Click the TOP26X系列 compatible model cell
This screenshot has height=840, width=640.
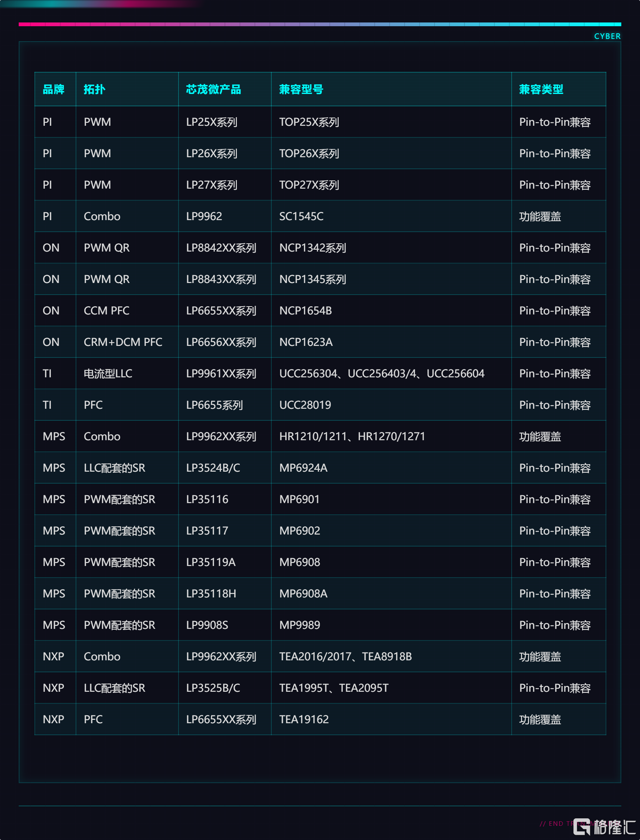[x=309, y=153]
